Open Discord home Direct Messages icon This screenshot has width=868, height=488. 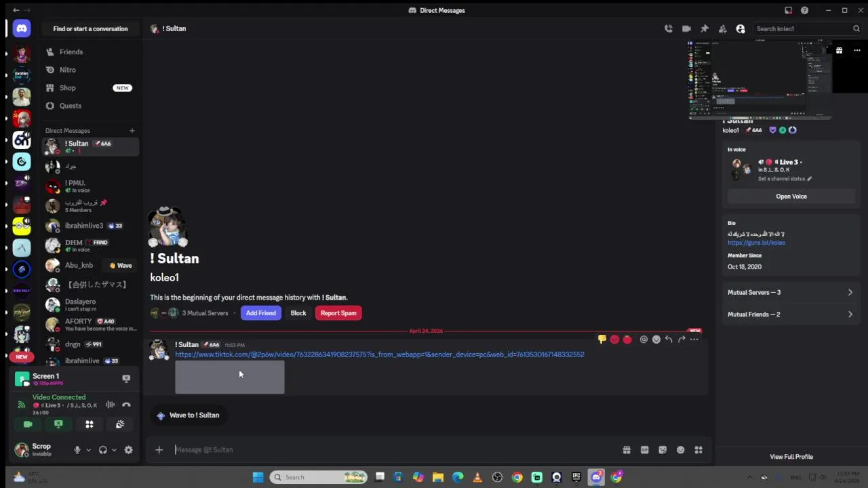click(x=22, y=28)
